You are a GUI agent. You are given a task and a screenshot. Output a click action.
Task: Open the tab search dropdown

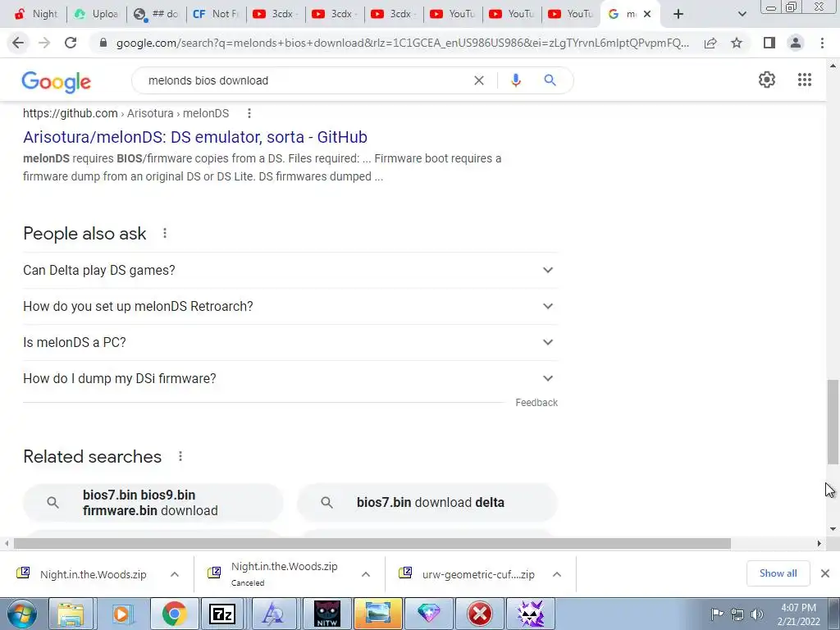point(742,14)
